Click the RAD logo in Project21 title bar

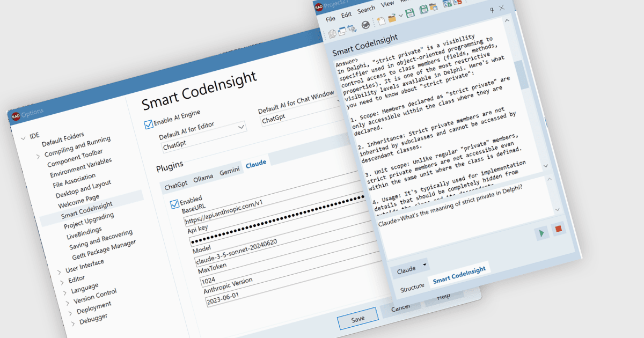318,7
